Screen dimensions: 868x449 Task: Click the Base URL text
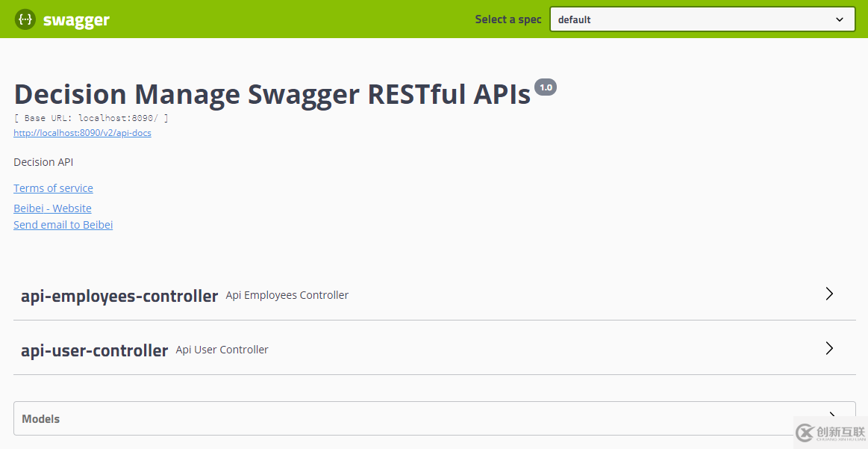click(x=91, y=118)
